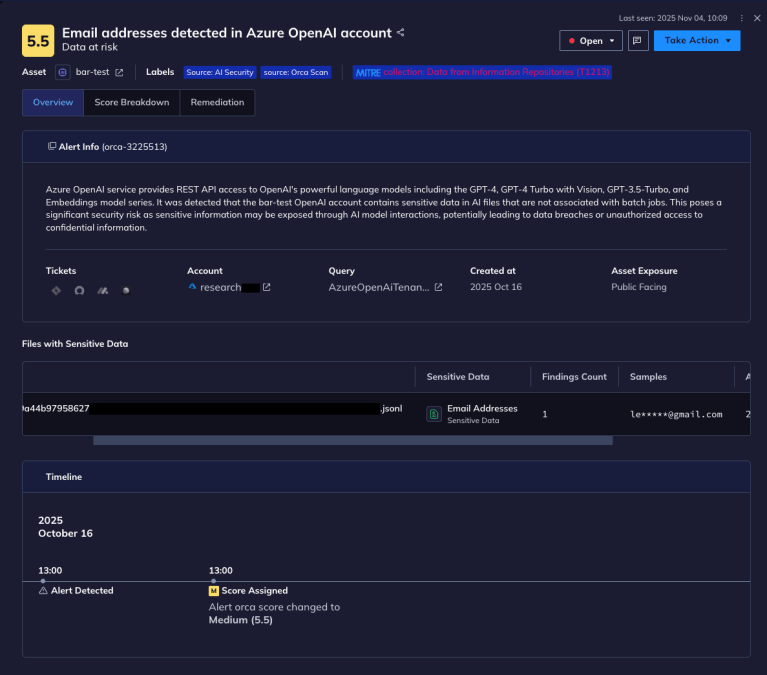Click the share icon beside the alert title

point(401,33)
